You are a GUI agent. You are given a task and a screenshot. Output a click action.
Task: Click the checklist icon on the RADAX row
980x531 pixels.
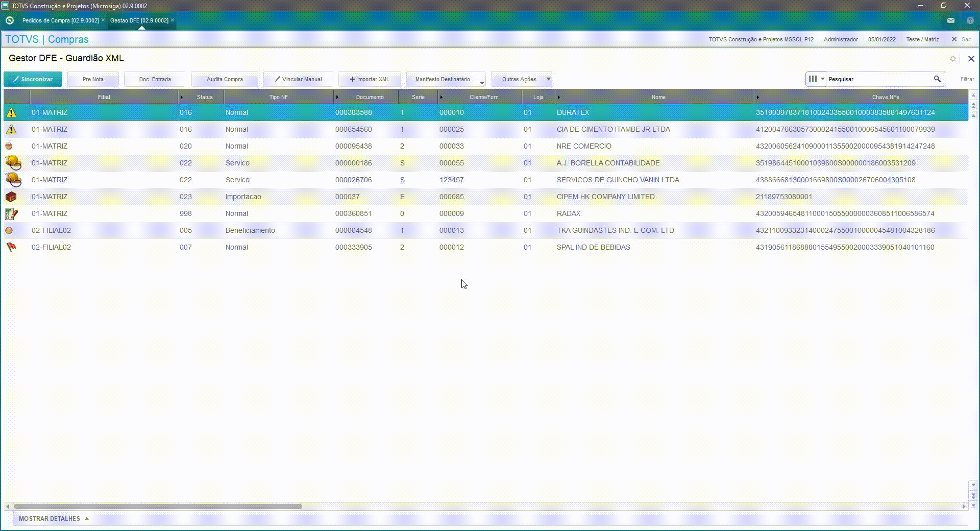click(11, 213)
